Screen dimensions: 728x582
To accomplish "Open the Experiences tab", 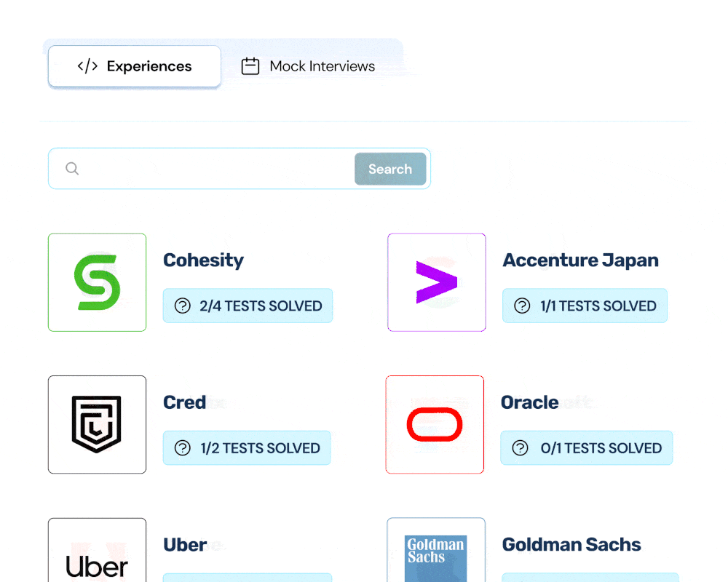I will (x=134, y=66).
